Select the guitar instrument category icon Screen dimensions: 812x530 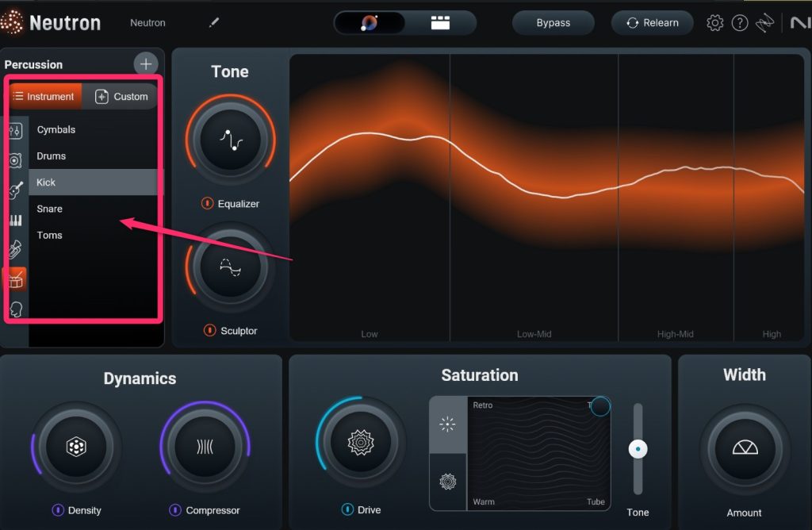[x=16, y=190]
